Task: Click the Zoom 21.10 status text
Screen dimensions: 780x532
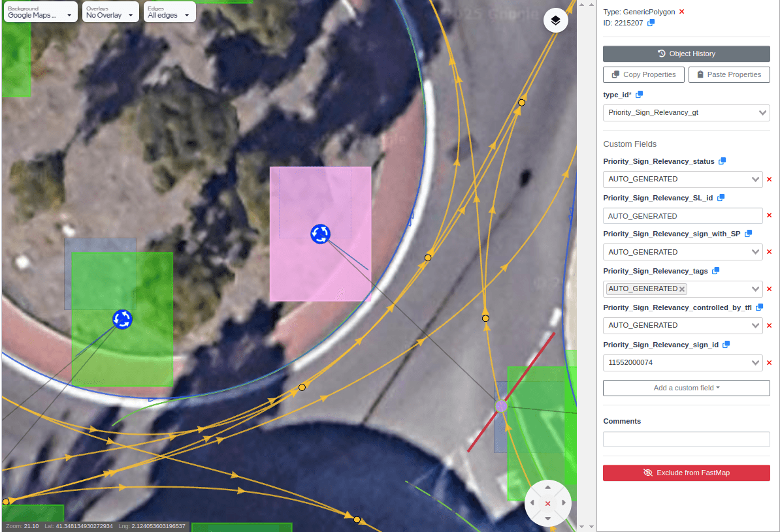Action: coord(22,526)
